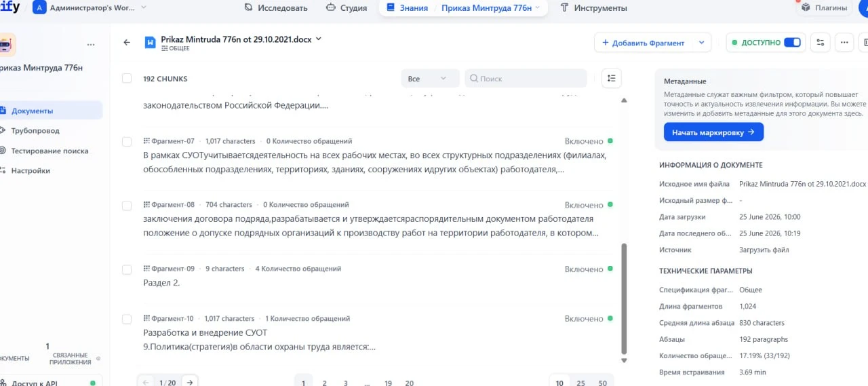The image size is (868, 386).
Task: Open the Все filter dropdown
Action: point(430,79)
